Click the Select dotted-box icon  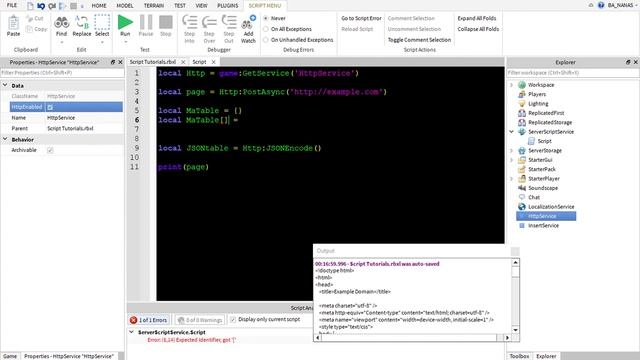[x=102, y=23]
